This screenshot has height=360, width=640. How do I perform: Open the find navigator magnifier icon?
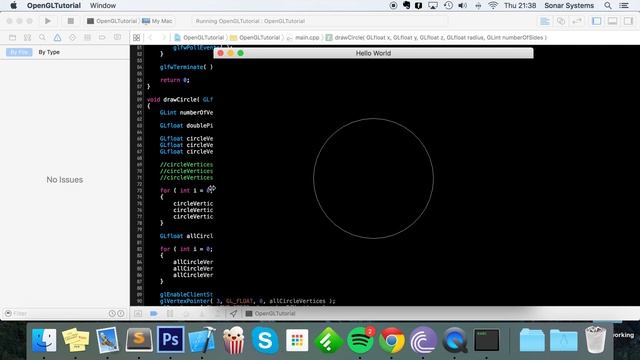coord(42,38)
